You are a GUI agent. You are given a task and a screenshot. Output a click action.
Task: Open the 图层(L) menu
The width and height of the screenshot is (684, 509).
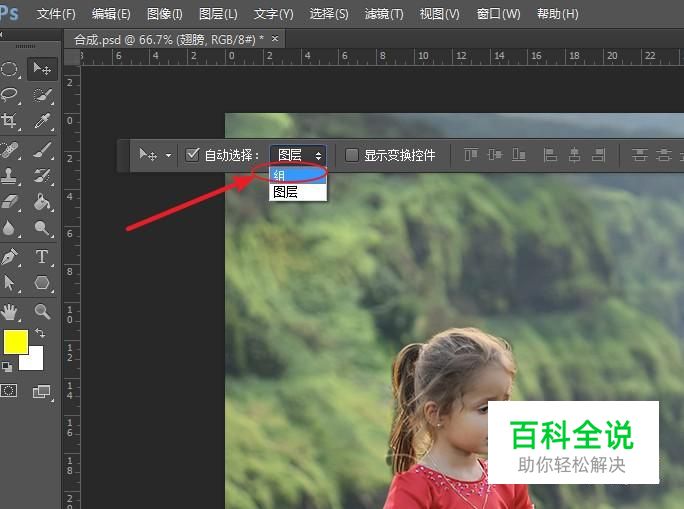[x=218, y=14]
